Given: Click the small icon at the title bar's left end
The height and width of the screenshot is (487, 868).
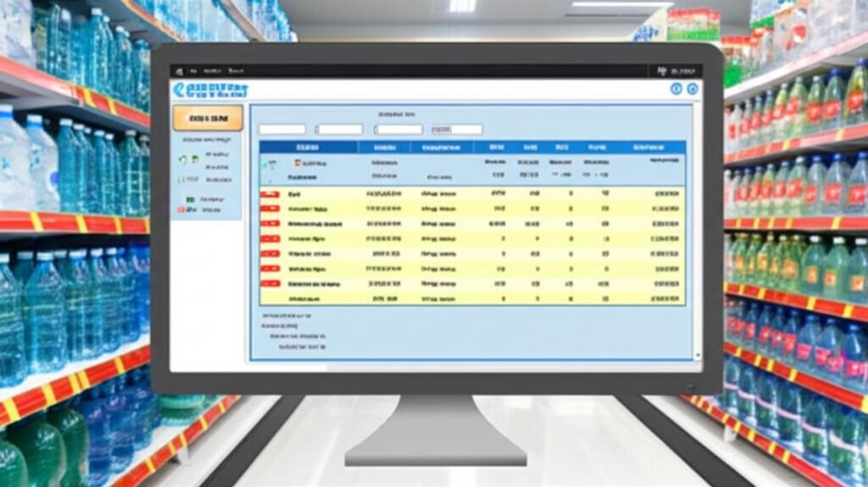Looking at the screenshot, I should pos(178,70).
